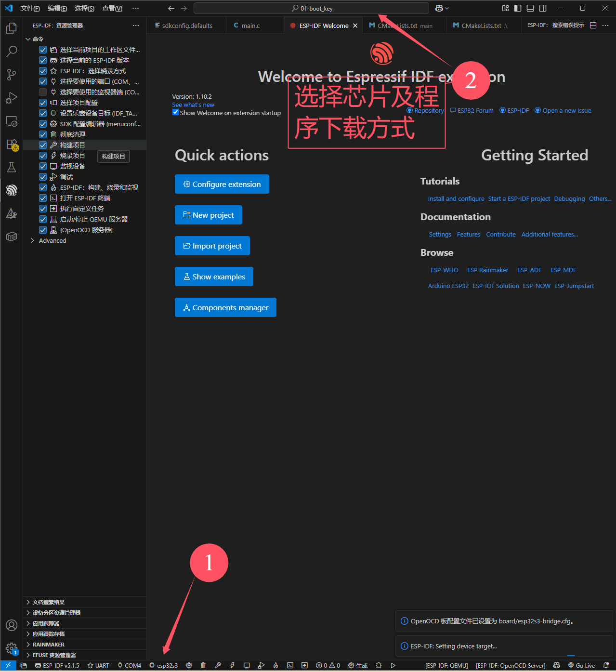Open the Explorer view in the activity bar
This screenshot has height=672, width=616.
pyautogui.click(x=12, y=28)
